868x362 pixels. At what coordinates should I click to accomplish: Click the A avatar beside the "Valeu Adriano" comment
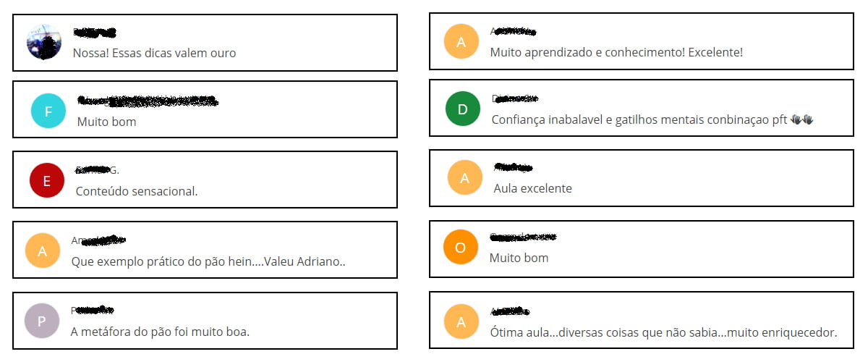(x=43, y=251)
